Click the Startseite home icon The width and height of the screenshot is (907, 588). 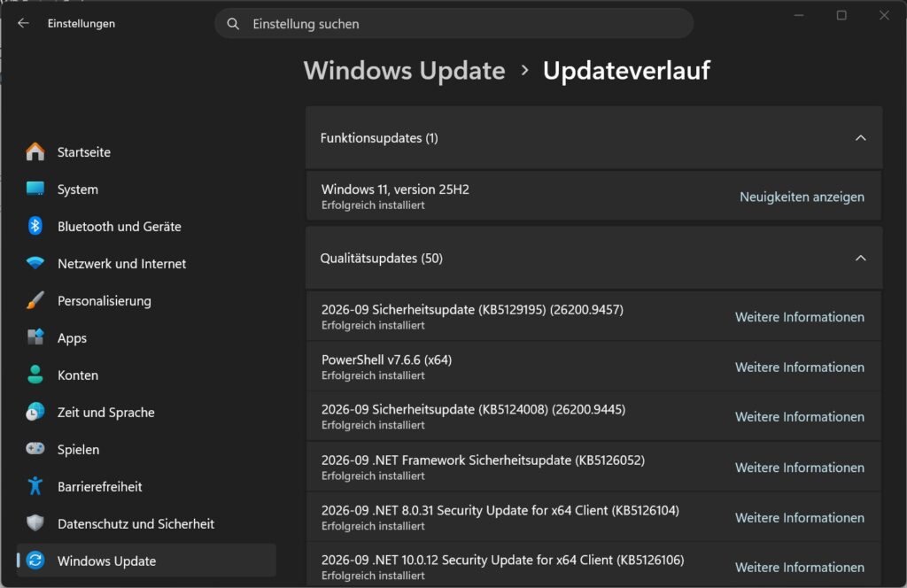point(35,151)
